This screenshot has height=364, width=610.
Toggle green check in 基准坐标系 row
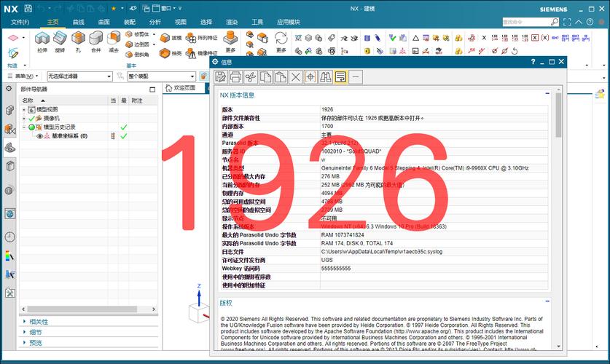[x=124, y=136]
